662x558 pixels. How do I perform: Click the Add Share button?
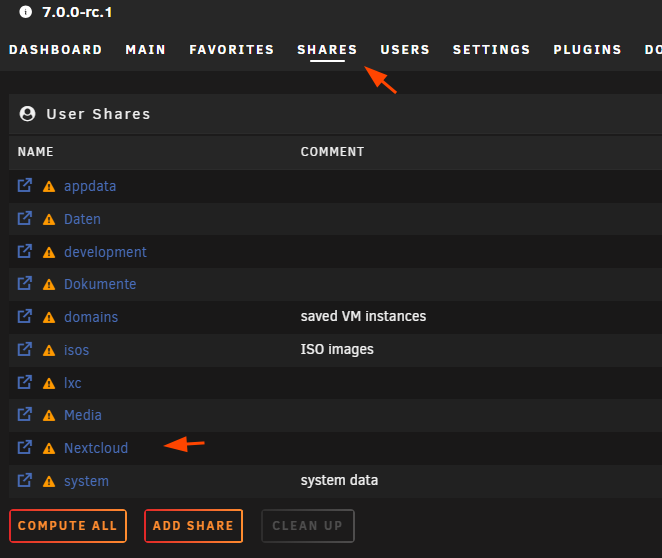(x=193, y=525)
